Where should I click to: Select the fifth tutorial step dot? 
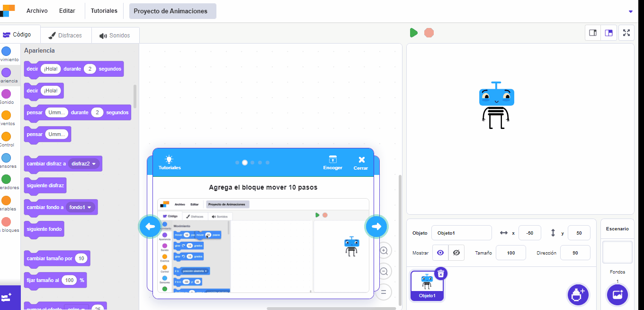268,163
